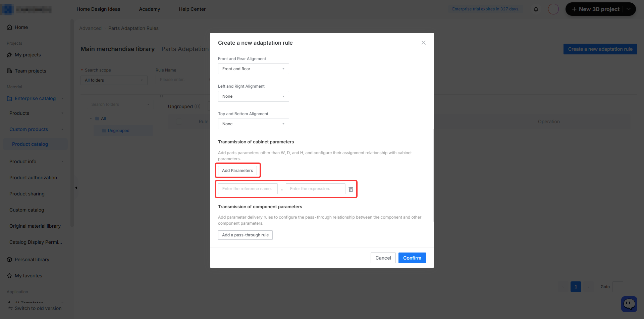Screen dimensions: 644x319
Task: Click Confirm to save the rule
Action: [412, 258]
